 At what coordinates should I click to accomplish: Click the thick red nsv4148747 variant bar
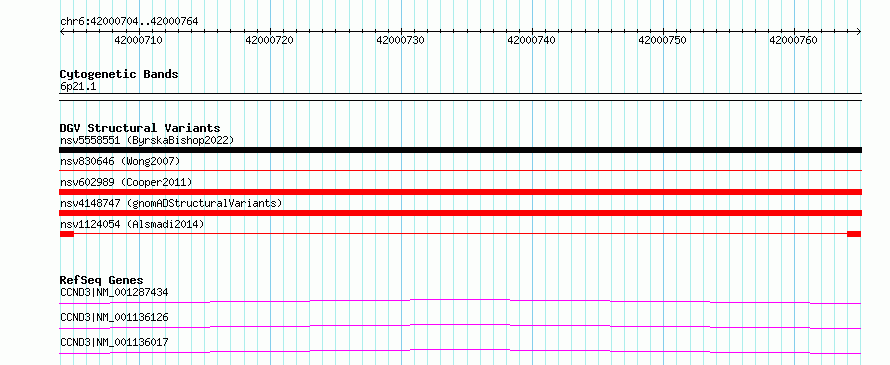pyautogui.click(x=460, y=213)
